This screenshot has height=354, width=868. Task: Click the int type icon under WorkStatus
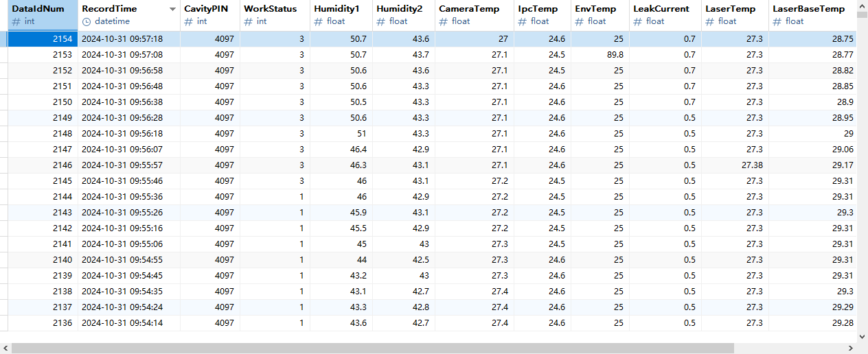(248, 21)
